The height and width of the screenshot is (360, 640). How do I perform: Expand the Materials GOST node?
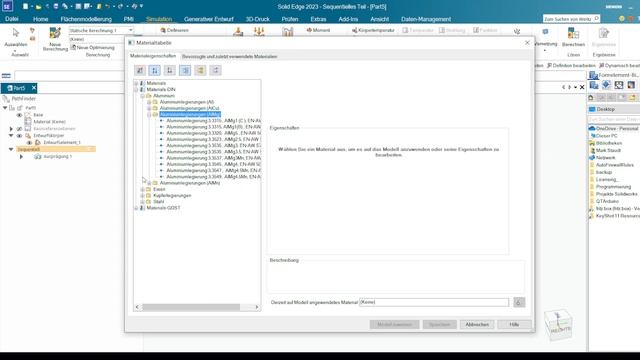click(136, 208)
